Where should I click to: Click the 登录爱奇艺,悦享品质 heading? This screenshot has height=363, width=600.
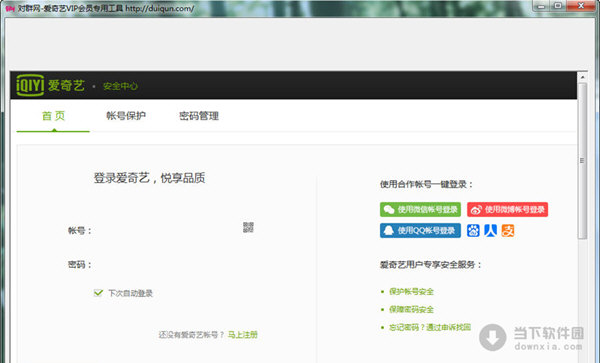pos(149,178)
